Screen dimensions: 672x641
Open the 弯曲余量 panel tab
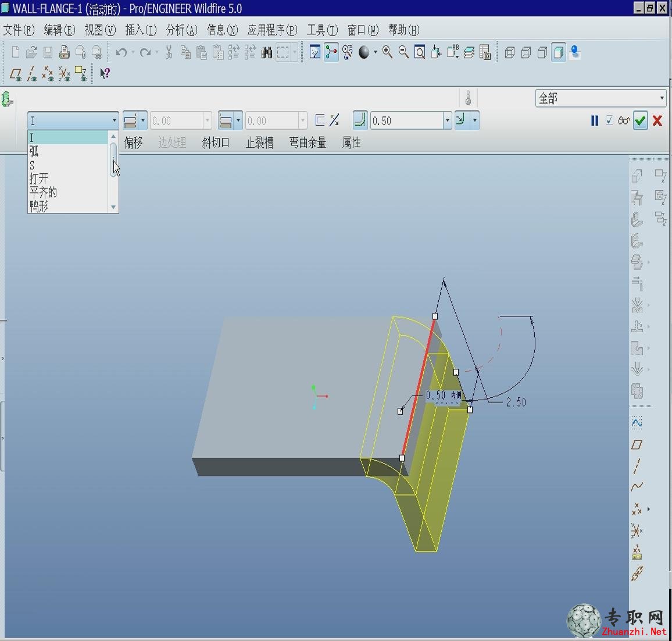(x=308, y=143)
